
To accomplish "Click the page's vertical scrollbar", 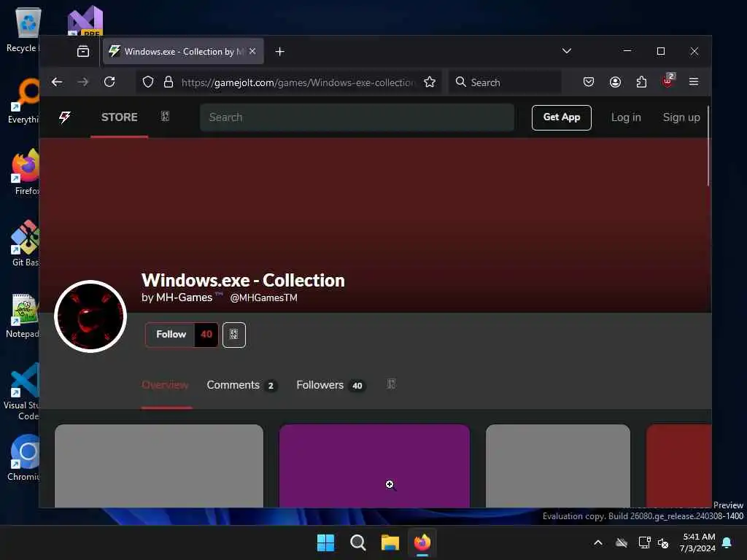I will tap(709, 146).
